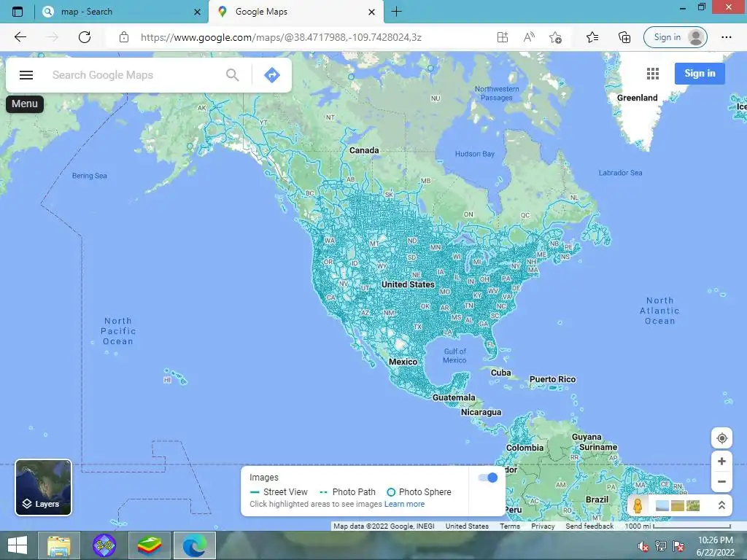The image size is (747, 560).
Task: Click the Greenland label on the map
Action: [x=637, y=98]
